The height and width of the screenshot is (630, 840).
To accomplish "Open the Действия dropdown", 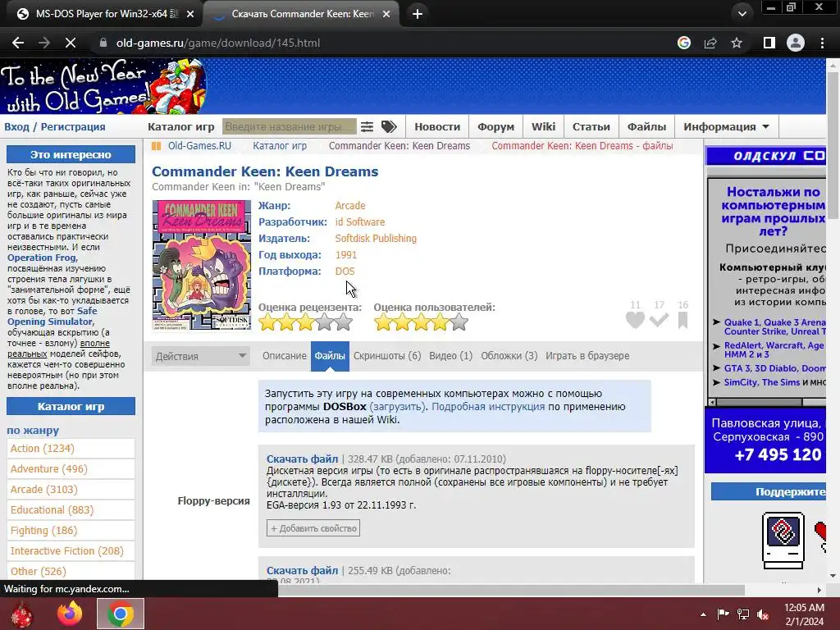I will [x=201, y=356].
